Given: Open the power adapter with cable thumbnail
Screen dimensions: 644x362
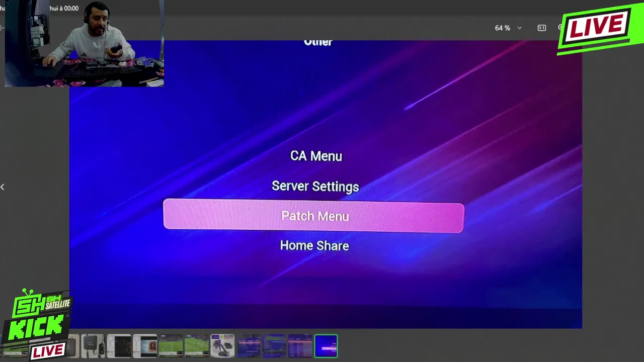Looking at the screenshot, I should (x=93, y=346).
